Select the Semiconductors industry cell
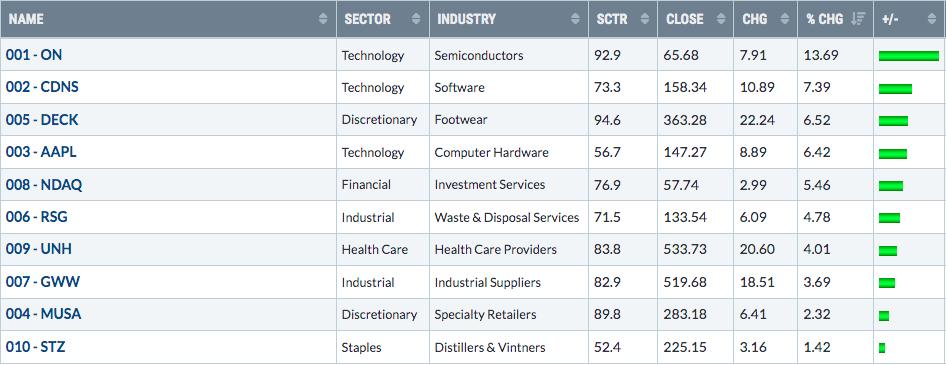 [x=479, y=56]
